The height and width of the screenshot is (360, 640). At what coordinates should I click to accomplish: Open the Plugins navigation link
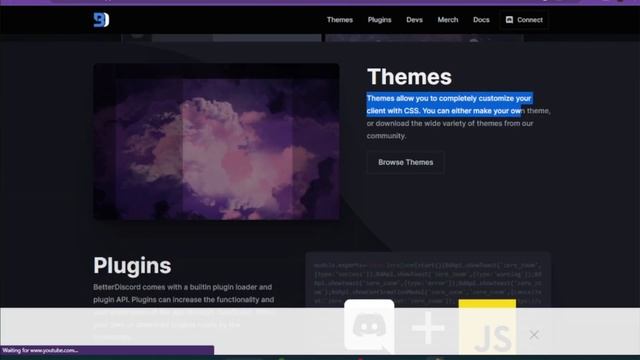pyautogui.click(x=379, y=20)
